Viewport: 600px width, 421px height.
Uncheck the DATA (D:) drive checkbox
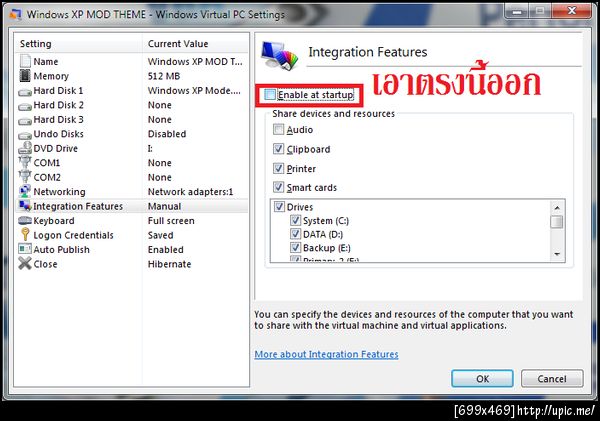295,234
